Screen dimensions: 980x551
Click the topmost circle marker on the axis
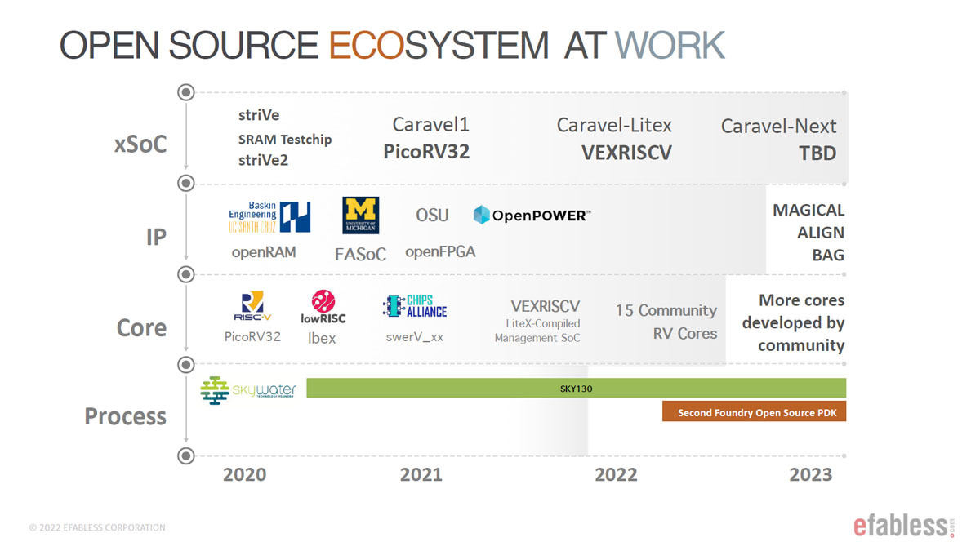click(186, 92)
